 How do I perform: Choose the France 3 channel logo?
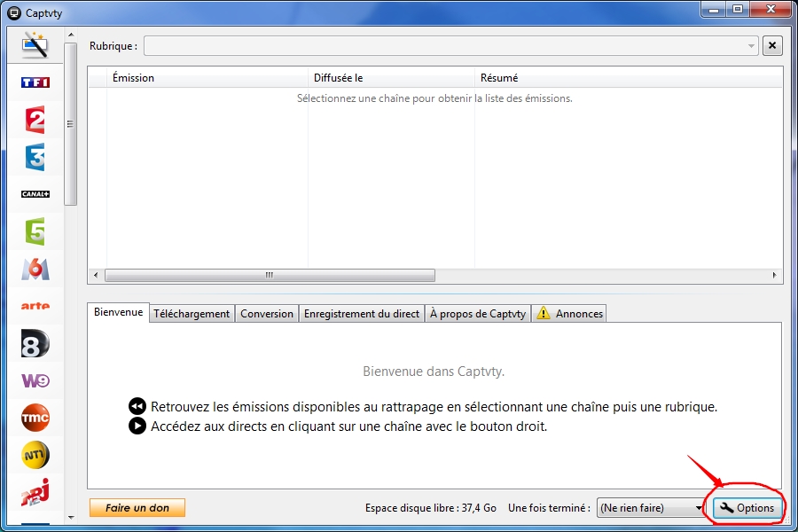pyautogui.click(x=35, y=157)
